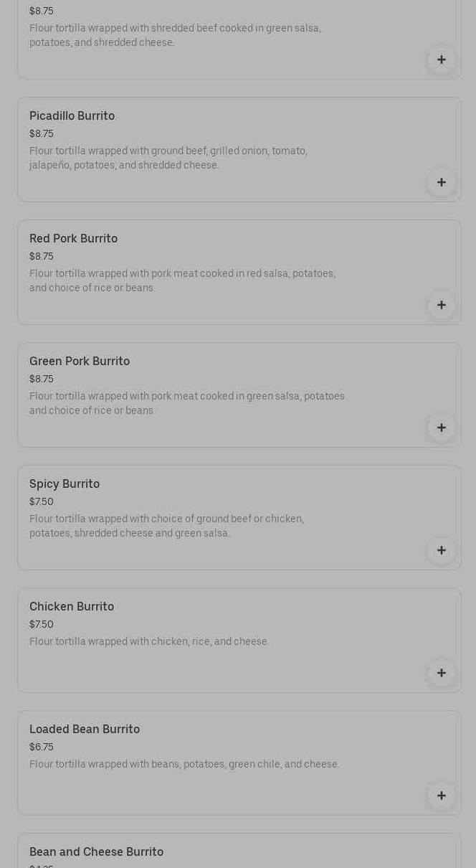
Task: Add Green Pork Burrito to the order
Action: tap(441, 428)
